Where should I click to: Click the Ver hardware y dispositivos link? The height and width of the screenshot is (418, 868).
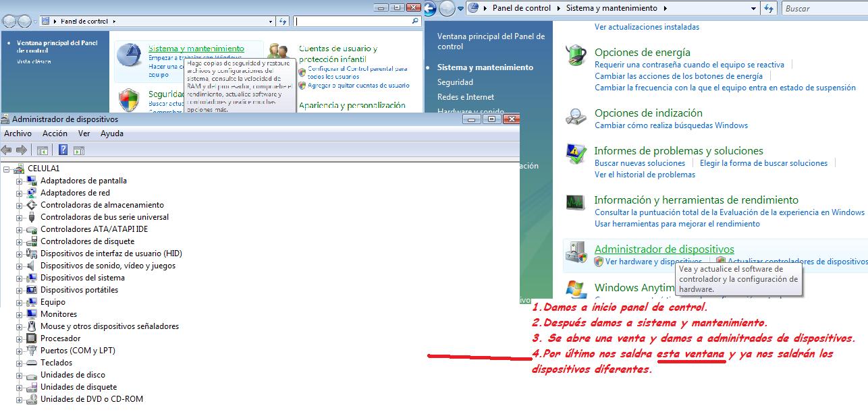click(653, 262)
